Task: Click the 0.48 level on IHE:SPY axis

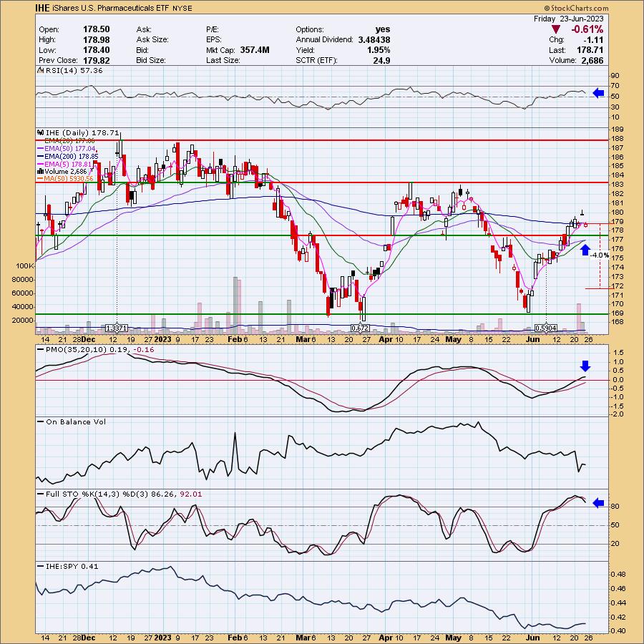Action: pos(618,574)
